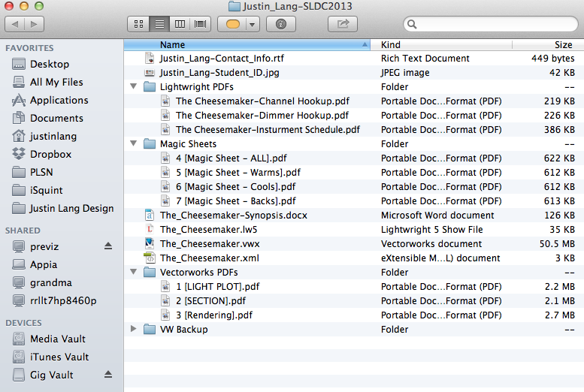Select the Vectorworks PDFs folder name
Viewport: 584px width, 392px height.
[x=199, y=272]
